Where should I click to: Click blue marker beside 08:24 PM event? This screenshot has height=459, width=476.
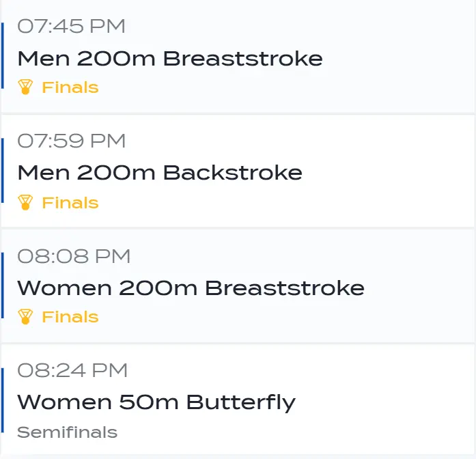2,400
